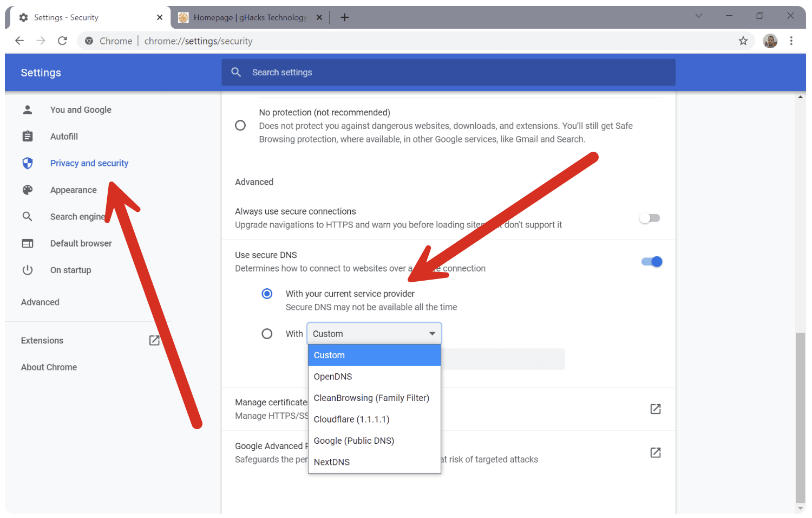Click the Search engine magnifier icon
812x518 pixels.
point(28,216)
